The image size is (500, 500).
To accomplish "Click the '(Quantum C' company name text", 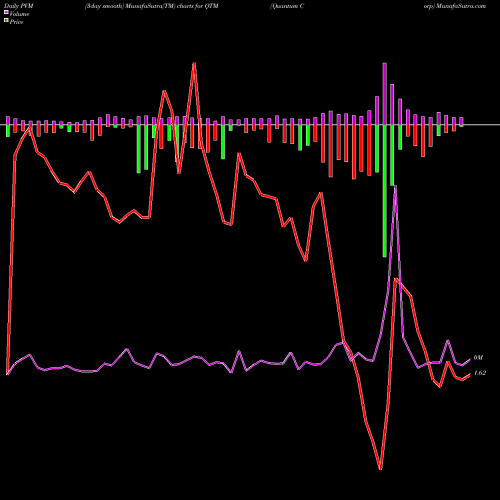I will tap(287, 6).
